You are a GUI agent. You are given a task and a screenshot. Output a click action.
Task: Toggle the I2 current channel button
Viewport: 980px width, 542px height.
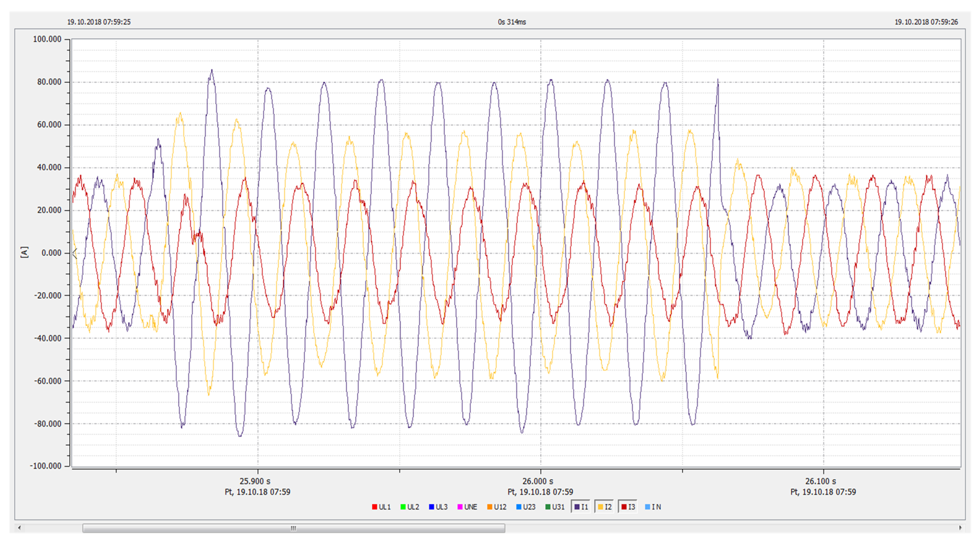click(605, 507)
